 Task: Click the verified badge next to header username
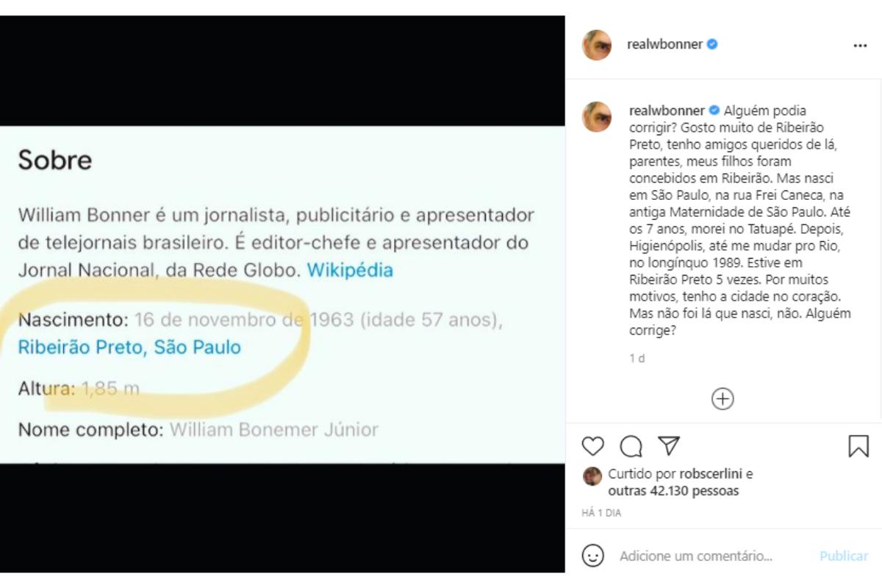click(x=712, y=44)
